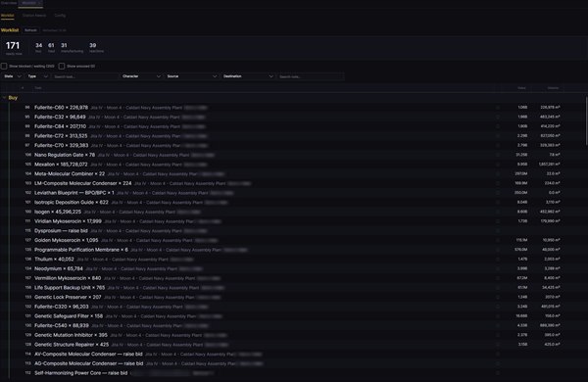Viewport: 588px width, 382px height.
Task: Tick the checkbox on the Nano Regulation Gate row
Action: click(498, 155)
